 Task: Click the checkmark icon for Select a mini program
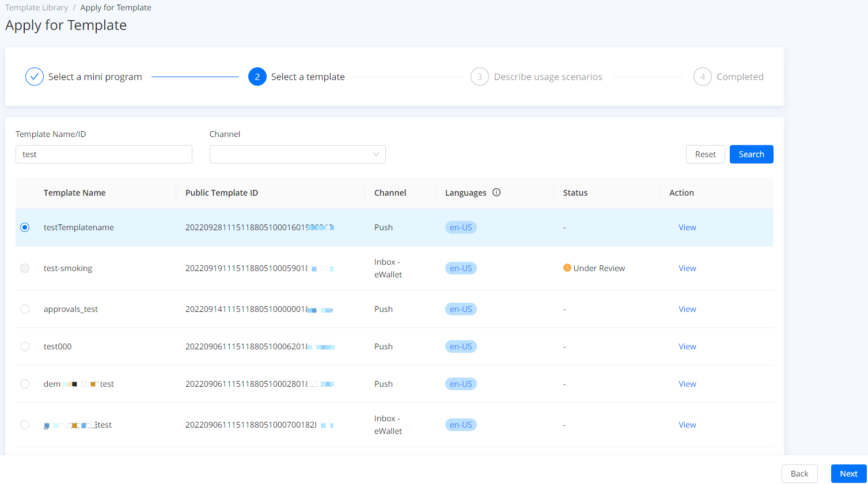35,77
